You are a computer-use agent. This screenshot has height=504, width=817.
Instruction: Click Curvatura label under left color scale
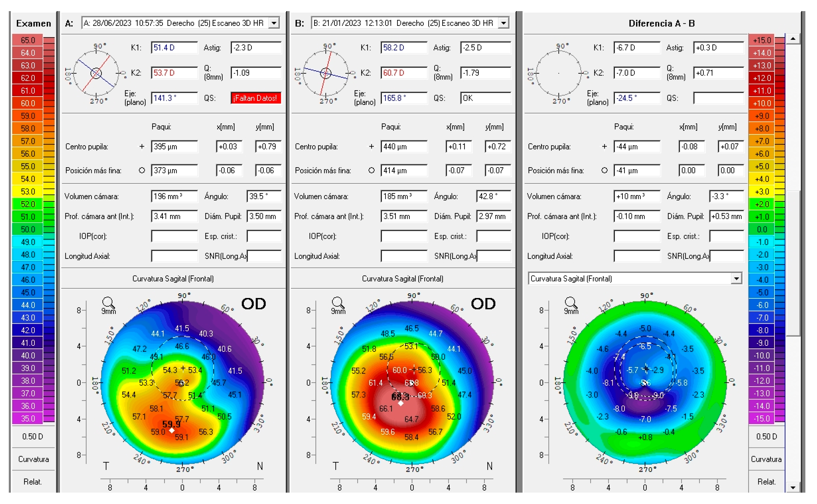(33, 459)
